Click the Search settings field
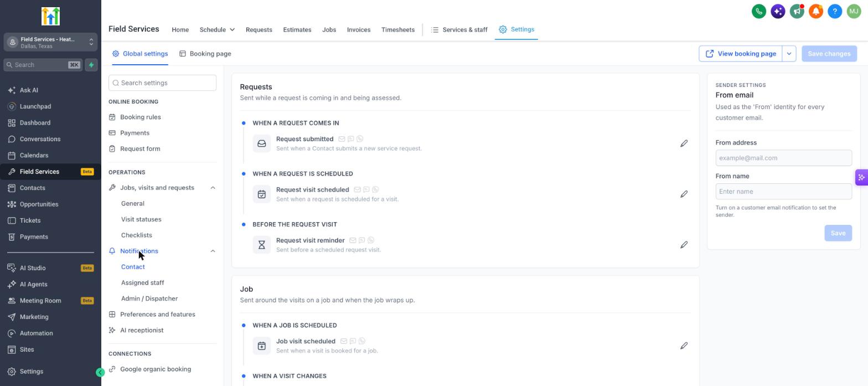The image size is (868, 386). (162, 83)
